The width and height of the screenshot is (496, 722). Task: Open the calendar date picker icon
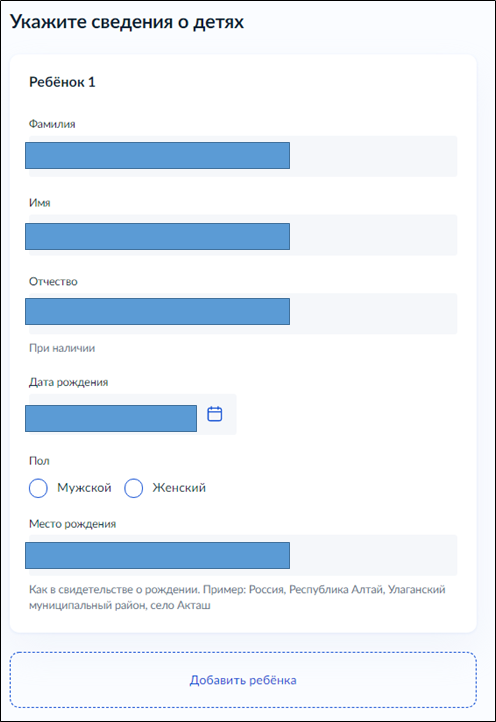coord(215,414)
